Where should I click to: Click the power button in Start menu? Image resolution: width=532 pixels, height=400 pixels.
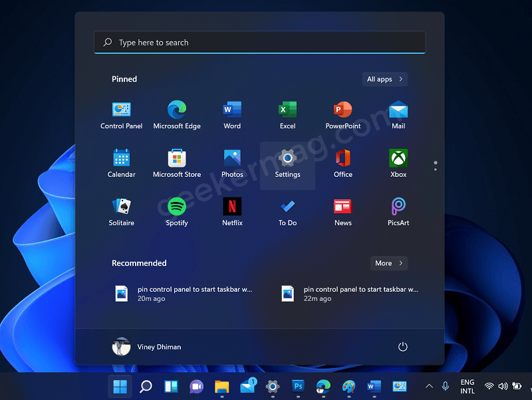pyautogui.click(x=402, y=347)
